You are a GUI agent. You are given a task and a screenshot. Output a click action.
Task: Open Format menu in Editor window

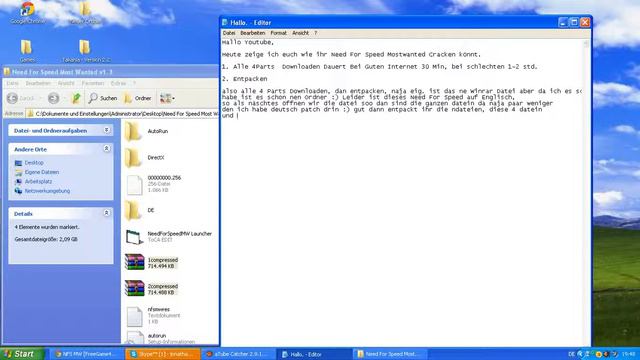pyautogui.click(x=278, y=33)
